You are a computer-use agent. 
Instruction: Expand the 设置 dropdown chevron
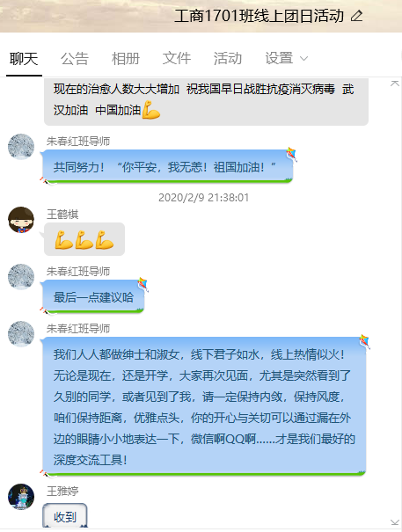(304, 58)
